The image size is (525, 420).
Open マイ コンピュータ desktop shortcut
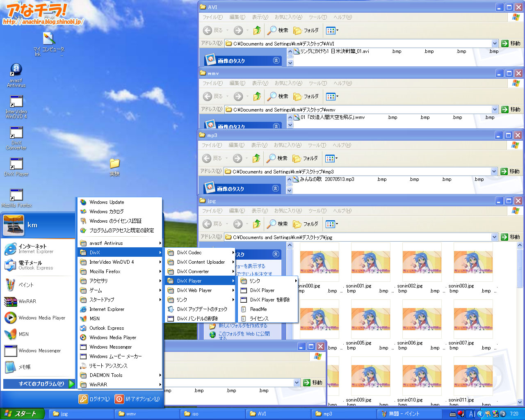[x=48, y=44]
